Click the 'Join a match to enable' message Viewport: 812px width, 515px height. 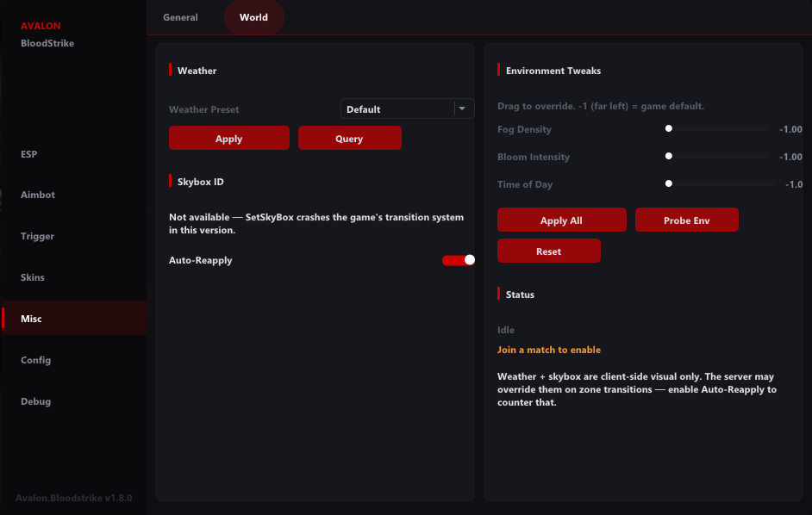point(549,350)
